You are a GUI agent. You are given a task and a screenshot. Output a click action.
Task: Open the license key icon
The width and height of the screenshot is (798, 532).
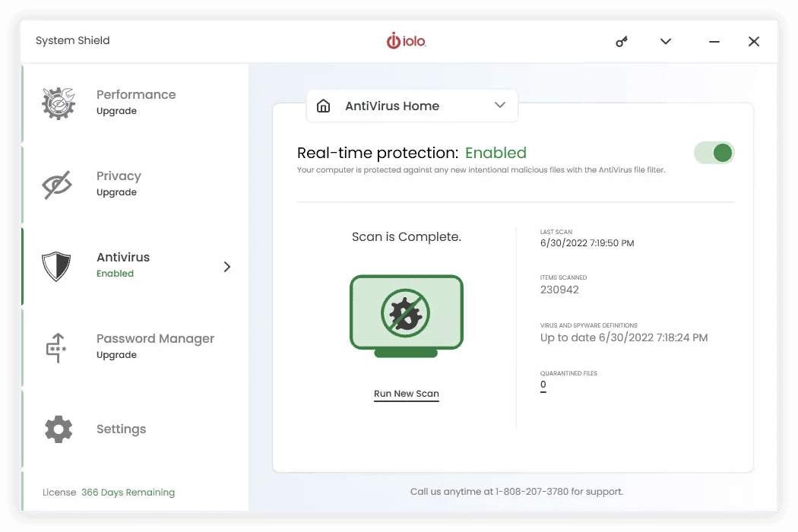(x=622, y=42)
